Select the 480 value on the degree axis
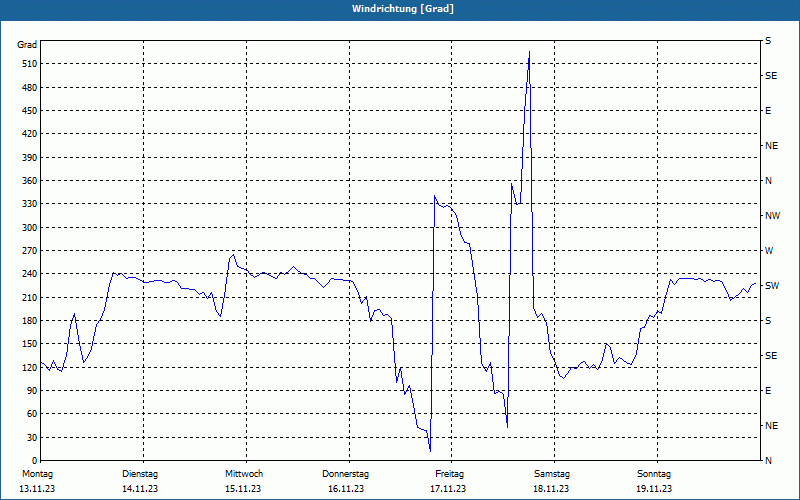800x500 pixels. coord(29,87)
